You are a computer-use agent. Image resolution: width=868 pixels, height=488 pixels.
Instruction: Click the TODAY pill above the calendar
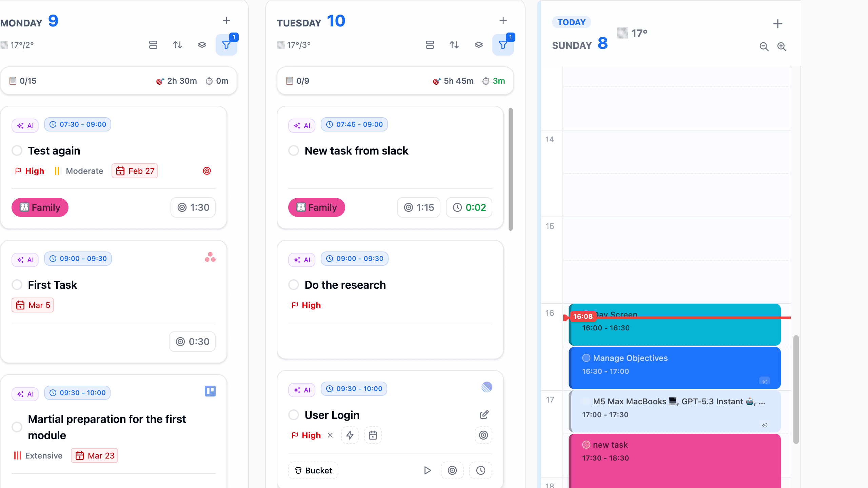point(571,22)
